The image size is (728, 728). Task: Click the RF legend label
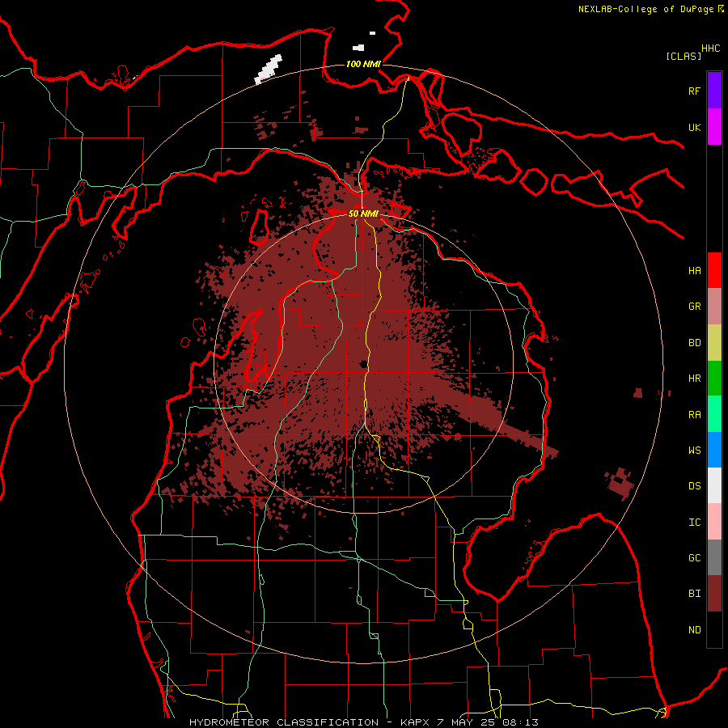click(694, 91)
